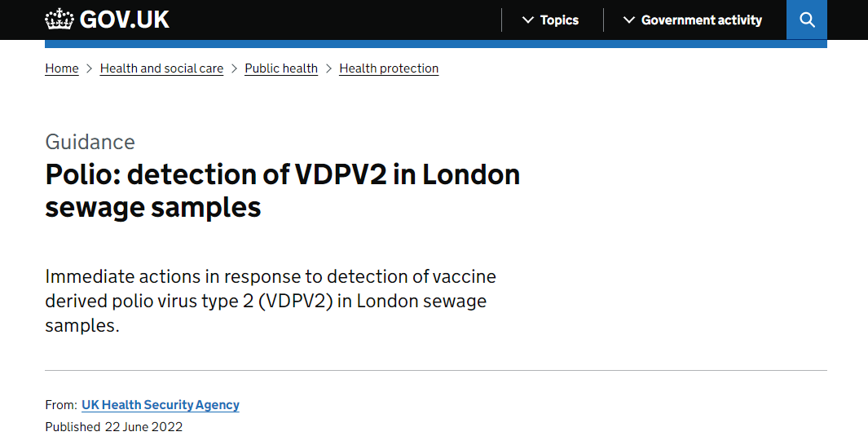Viewport: 868px width, 445px height.
Task: Open search with the magnifying glass icon
Action: click(807, 20)
